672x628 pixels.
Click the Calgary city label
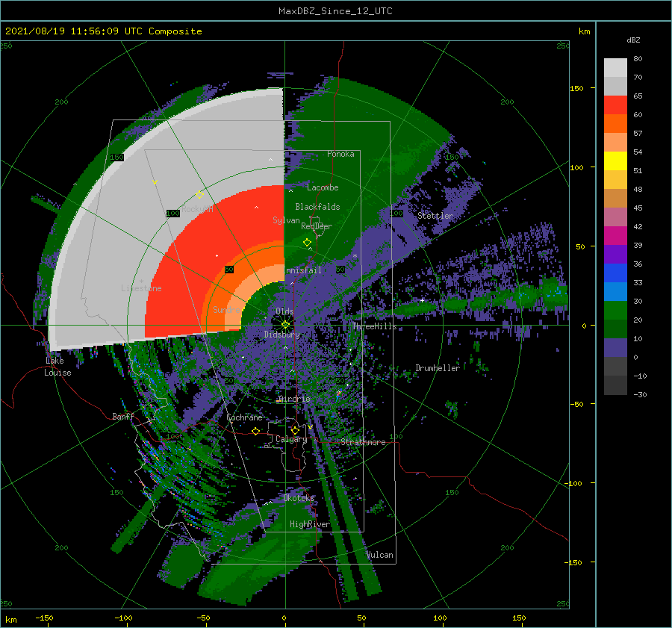click(x=291, y=439)
